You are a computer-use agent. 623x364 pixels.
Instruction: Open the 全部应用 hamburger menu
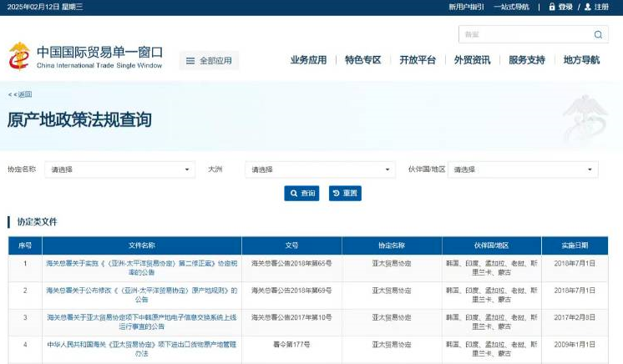tap(209, 60)
